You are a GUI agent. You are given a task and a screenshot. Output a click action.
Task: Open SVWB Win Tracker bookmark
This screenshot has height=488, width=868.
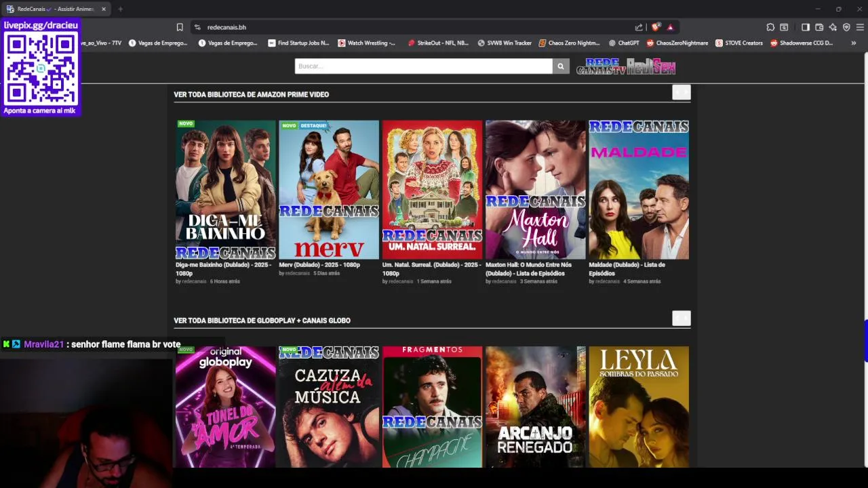point(505,43)
